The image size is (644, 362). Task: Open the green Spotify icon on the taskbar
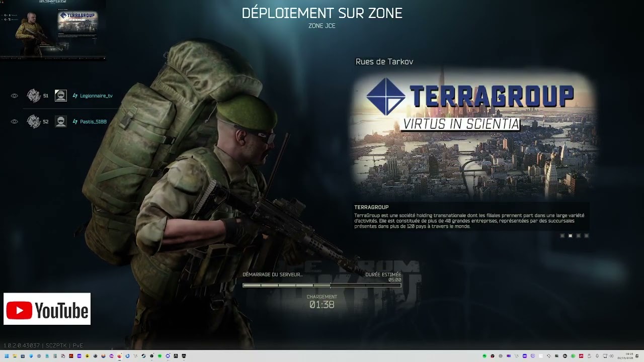tap(159, 356)
